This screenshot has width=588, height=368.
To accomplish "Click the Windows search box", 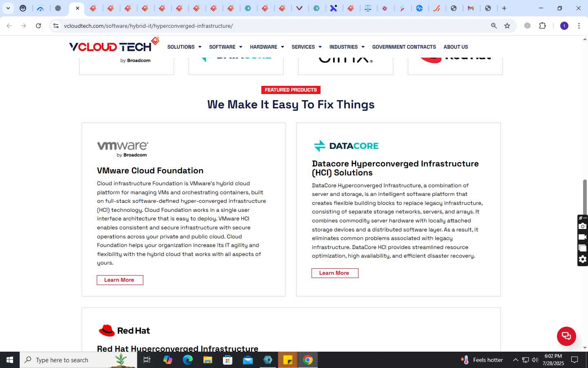I will click(78, 360).
